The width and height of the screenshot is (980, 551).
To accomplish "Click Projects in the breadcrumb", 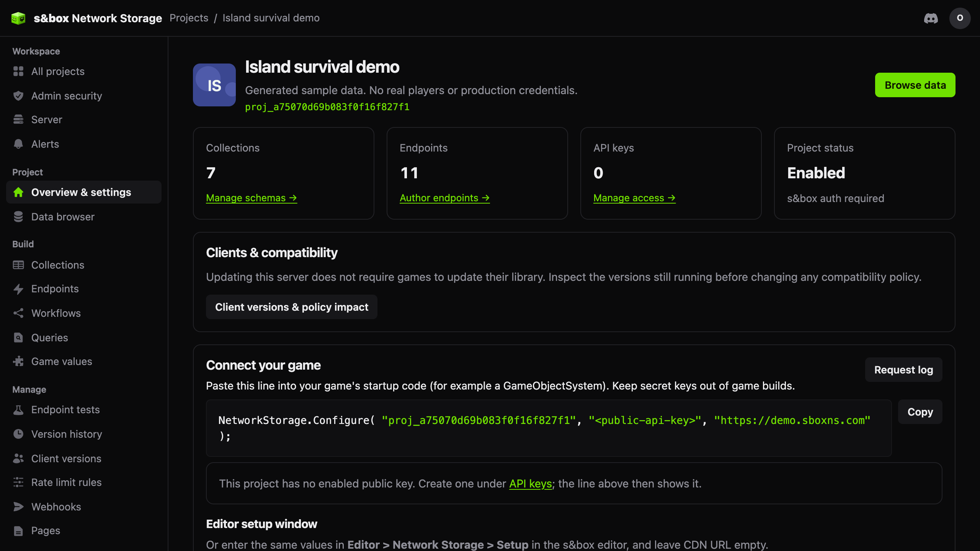I will 189,18.
